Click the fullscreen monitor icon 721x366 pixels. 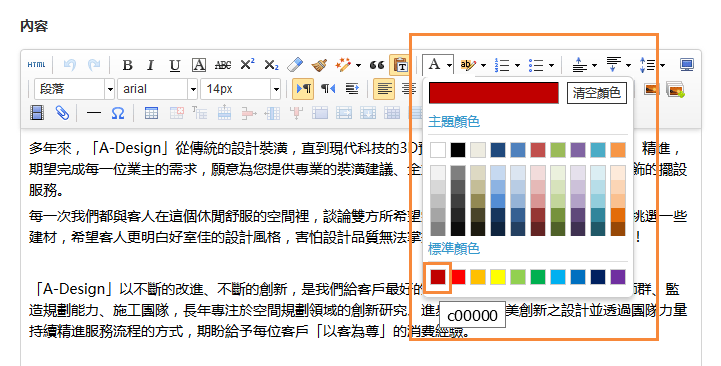tap(687, 65)
